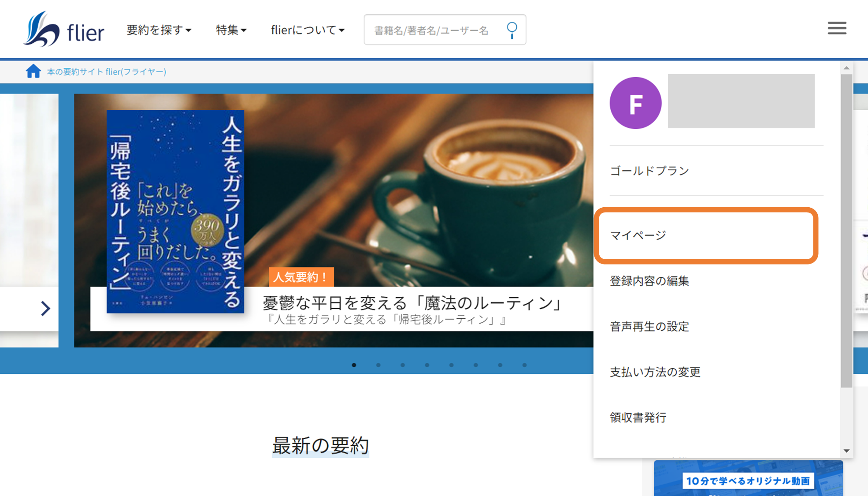Select the first carousel dot

pyautogui.click(x=354, y=365)
